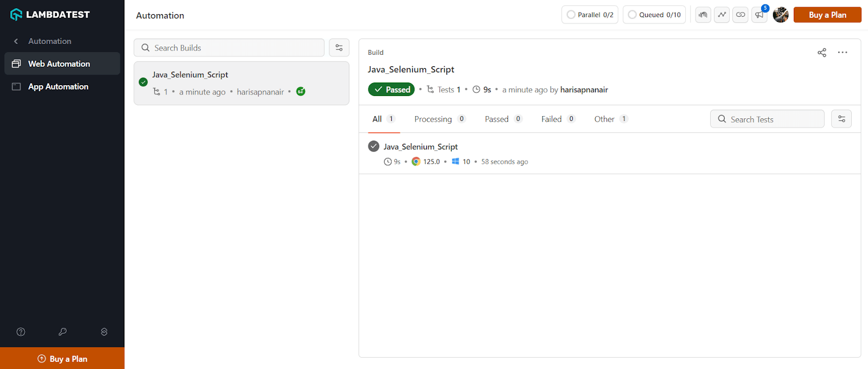Image resolution: width=868 pixels, height=369 pixels.
Task: Open the user profile avatar
Action: (781, 15)
